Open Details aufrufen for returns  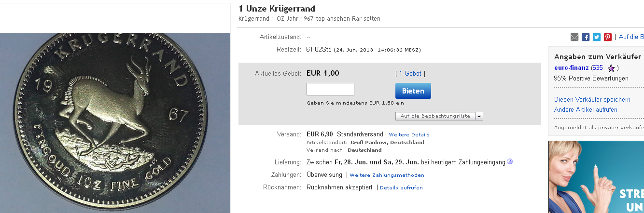tap(401, 187)
